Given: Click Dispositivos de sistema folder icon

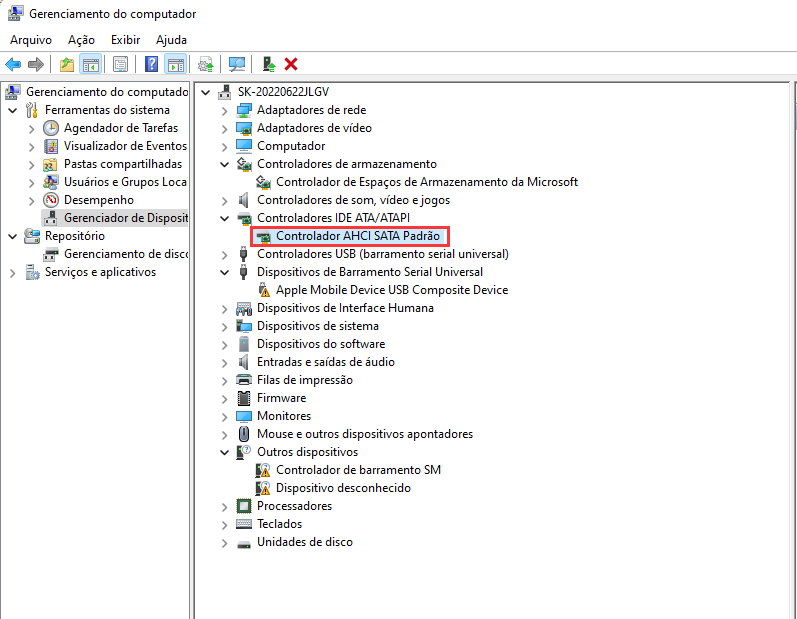Looking at the screenshot, I should coord(244,326).
